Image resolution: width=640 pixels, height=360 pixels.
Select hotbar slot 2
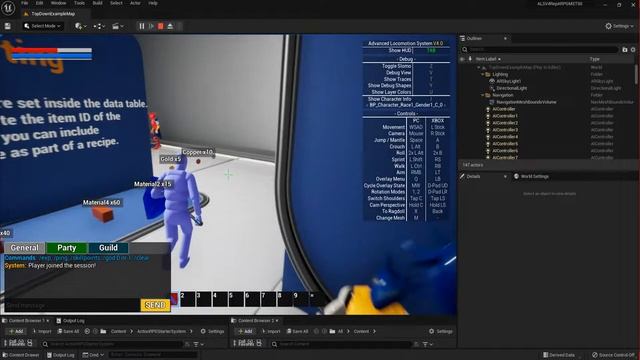click(x=187, y=299)
